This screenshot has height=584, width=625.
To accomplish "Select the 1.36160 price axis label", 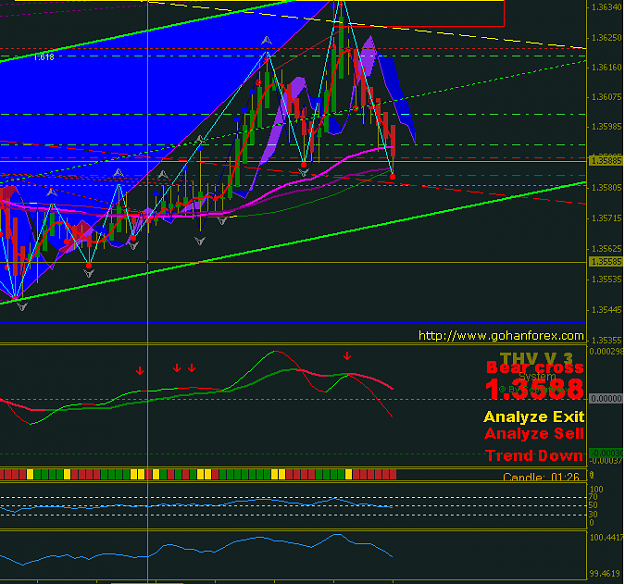I will (606, 67).
